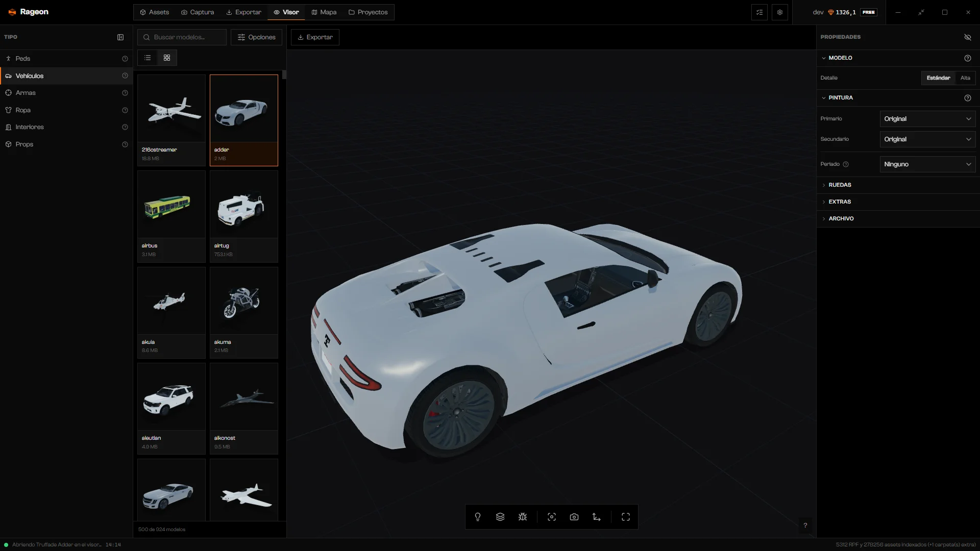Image resolution: width=980 pixels, height=551 pixels.
Task: Click the FREE plan badge
Action: 868,12
